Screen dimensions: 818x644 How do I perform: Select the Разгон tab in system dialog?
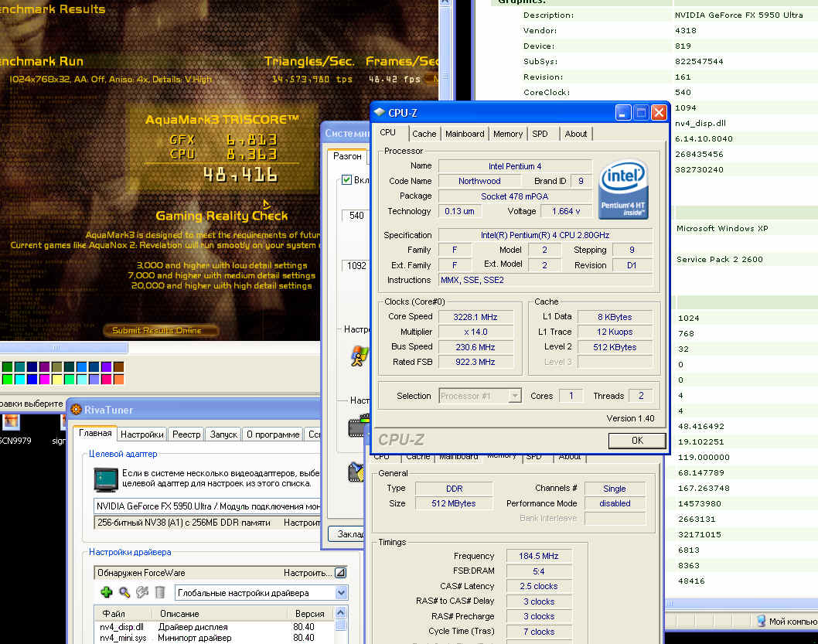pos(347,156)
